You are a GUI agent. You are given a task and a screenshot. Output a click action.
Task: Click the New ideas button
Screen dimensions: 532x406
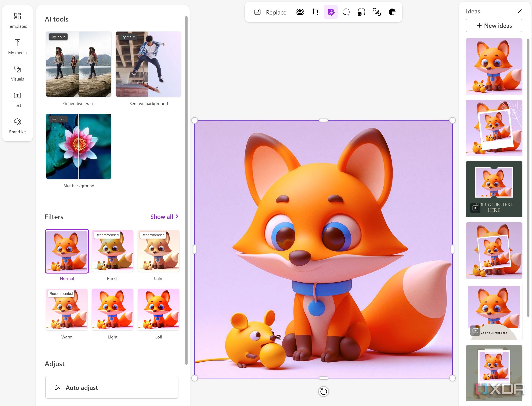click(494, 26)
